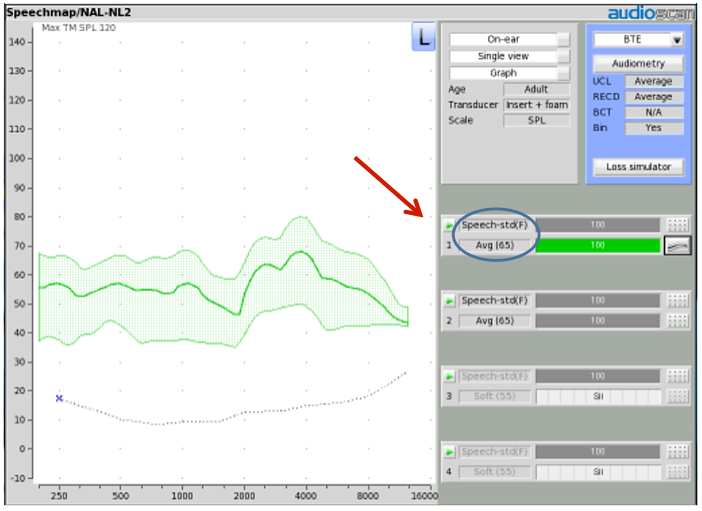The image size is (702, 511).
Task: Open Test 4 upper grid icon
Action: (677, 452)
